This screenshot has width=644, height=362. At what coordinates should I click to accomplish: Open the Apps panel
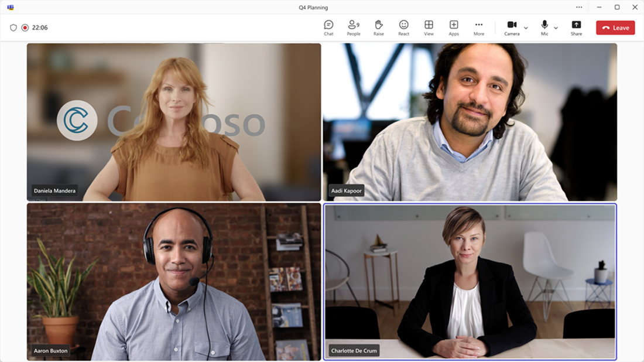(x=453, y=28)
